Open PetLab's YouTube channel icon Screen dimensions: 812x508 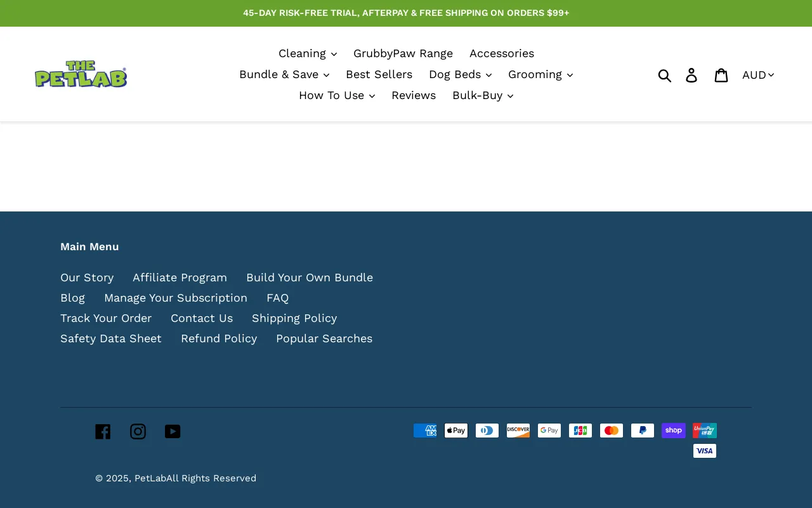pos(173,431)
